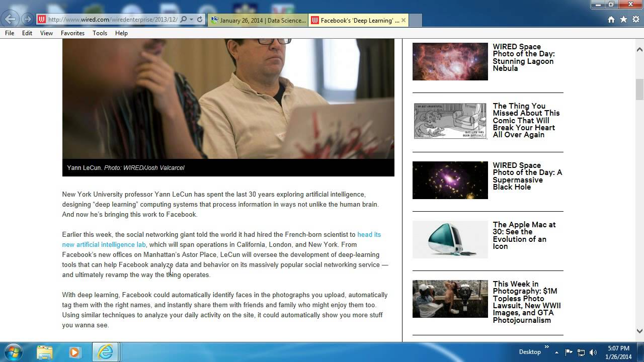
Task: Open the Action Center flag icon
Action: (569, 352)
